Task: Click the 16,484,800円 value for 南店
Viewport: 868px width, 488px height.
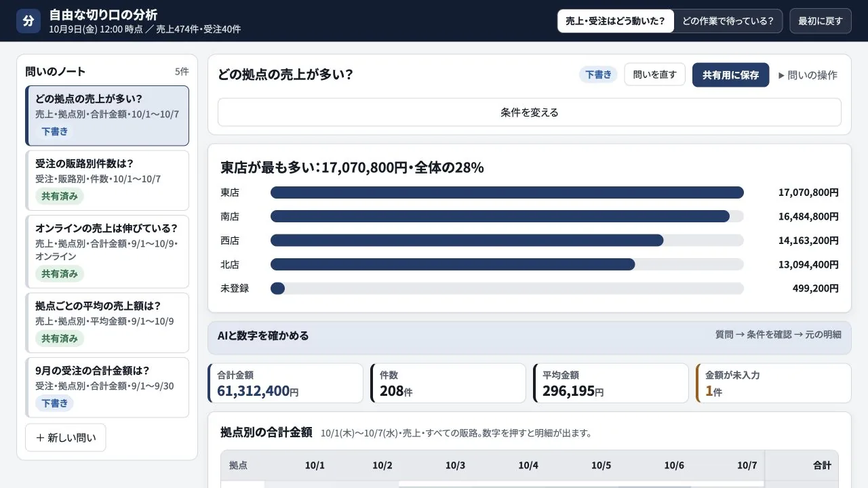Action: tap(808, 216)
